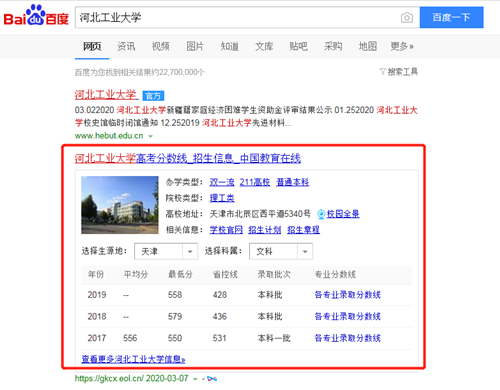Click the 专业分数线 column header

click(x=335, y=275)
